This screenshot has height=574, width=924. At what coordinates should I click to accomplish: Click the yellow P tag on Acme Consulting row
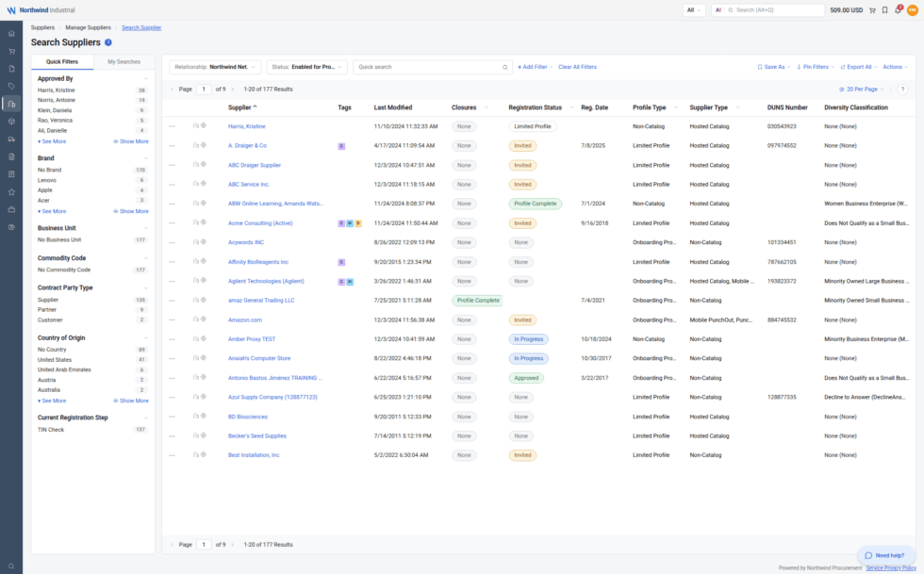[357, 223]
